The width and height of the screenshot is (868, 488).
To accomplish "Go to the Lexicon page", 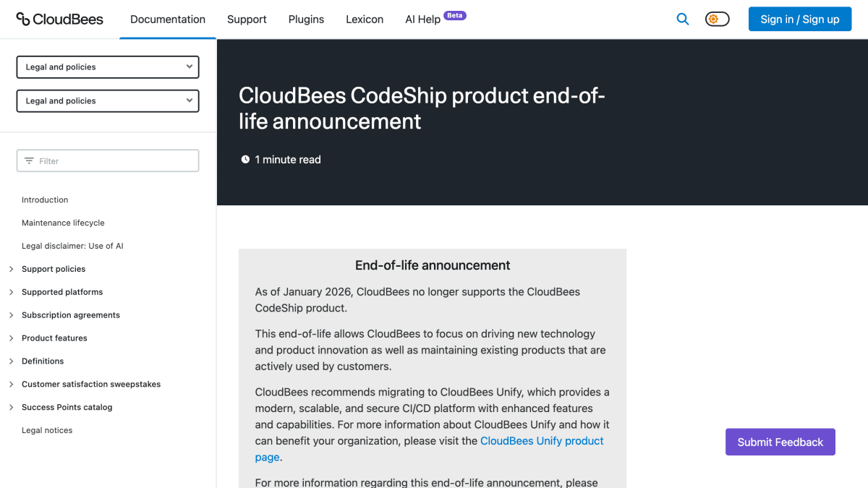I will pyautogui.click(x=365, y=20).
